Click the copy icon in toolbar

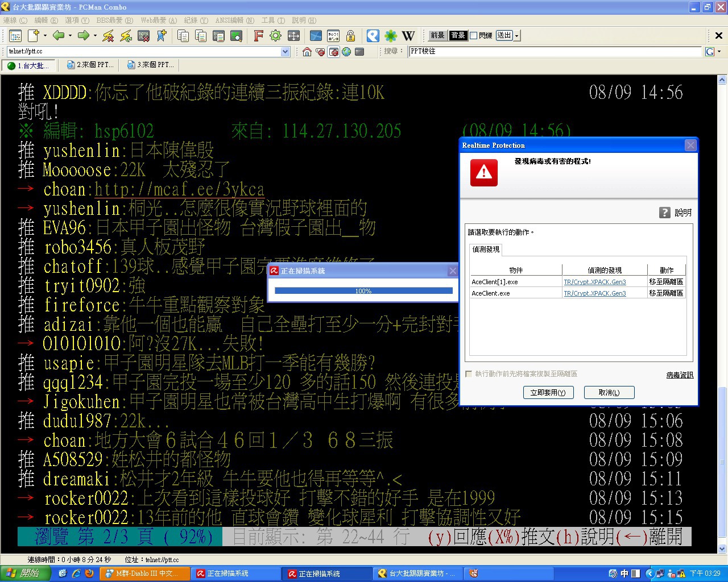click(x=183, y=36)
